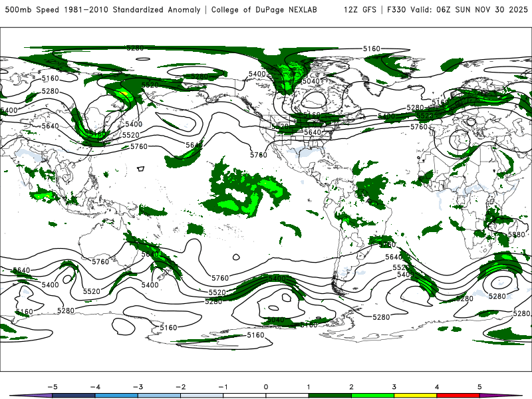Click the bright green 2 to 3 legend swatch

point(372,396)
